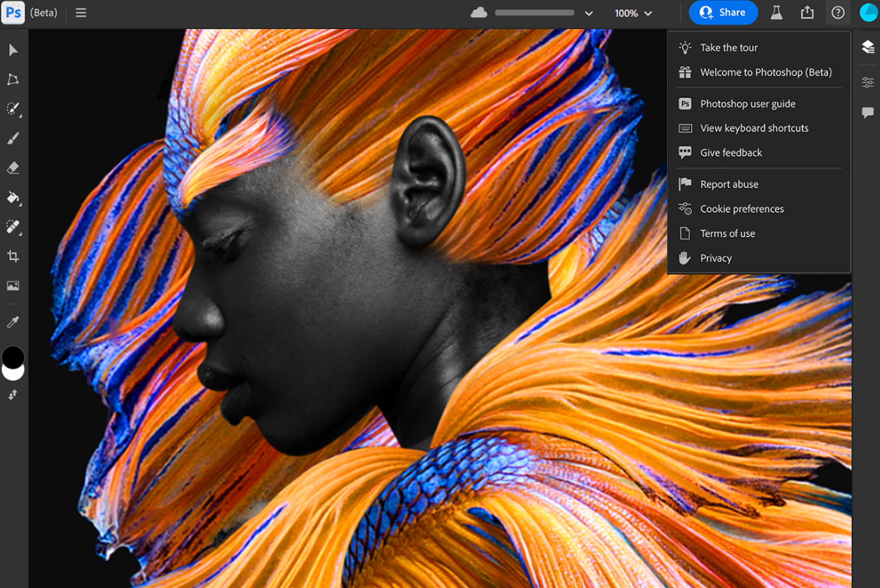Select the Paint Bucket fill tool
880x588 pixels.
tap(13, 197)
